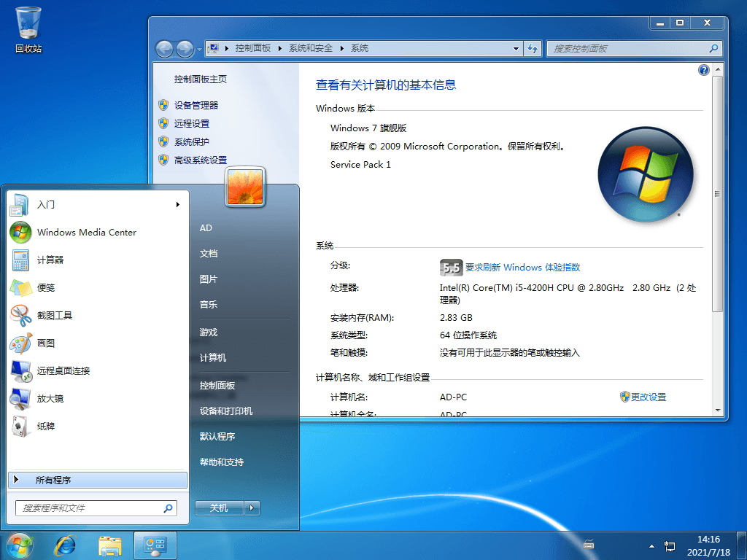Select the Control Panel taskbar button
This screenshot has height=560, width=747.
pyautogui.click(x=155, y=545)
